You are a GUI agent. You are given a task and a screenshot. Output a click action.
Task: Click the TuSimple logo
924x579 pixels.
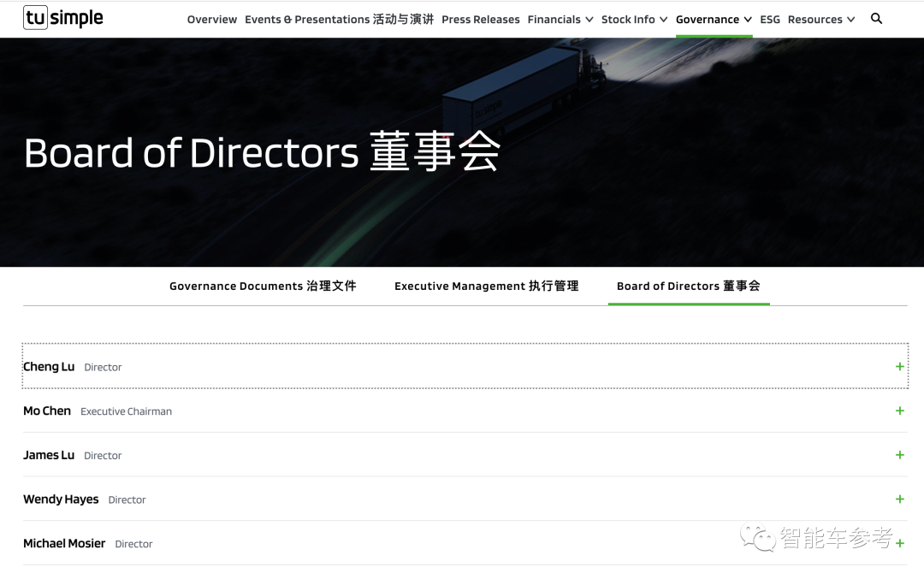click(x=62, y=17)
